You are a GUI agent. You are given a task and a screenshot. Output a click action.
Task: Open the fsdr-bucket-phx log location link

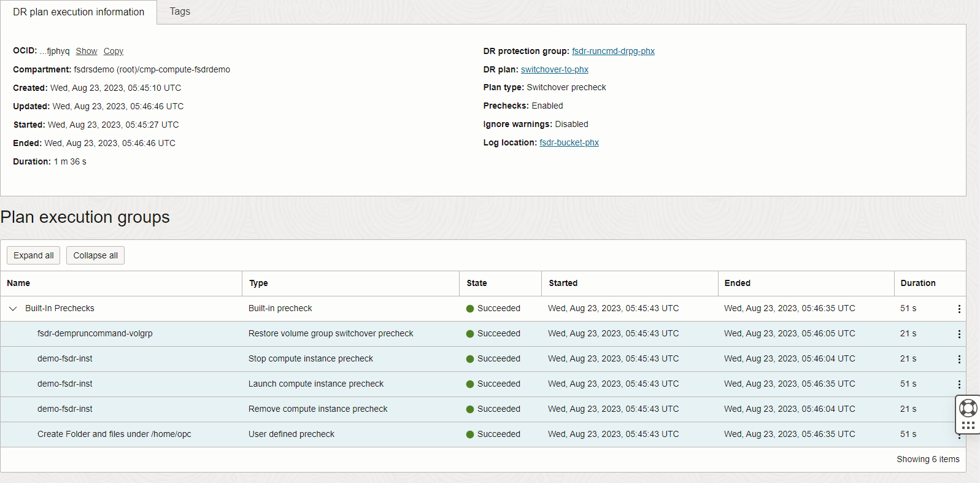click(x=569, y=142)
